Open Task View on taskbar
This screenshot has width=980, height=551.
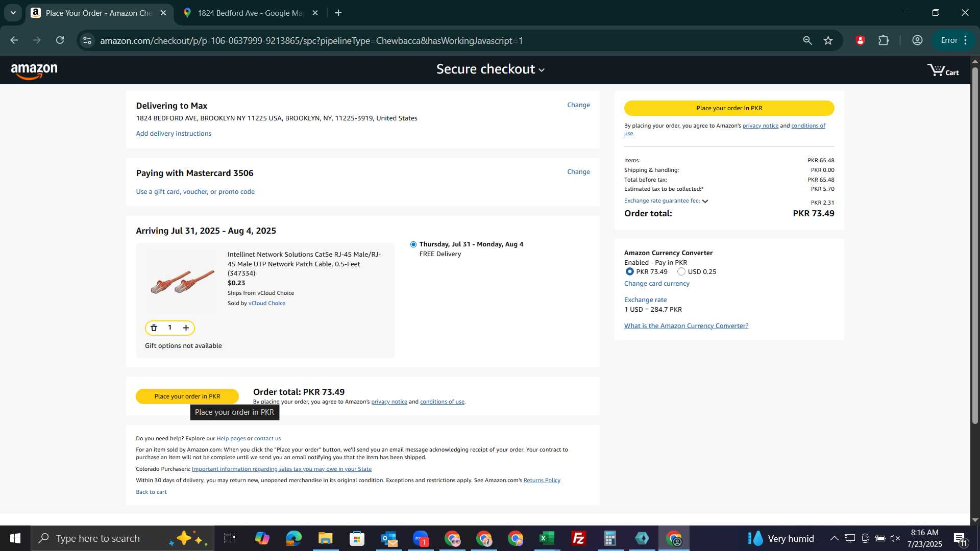tap(230, 538)
